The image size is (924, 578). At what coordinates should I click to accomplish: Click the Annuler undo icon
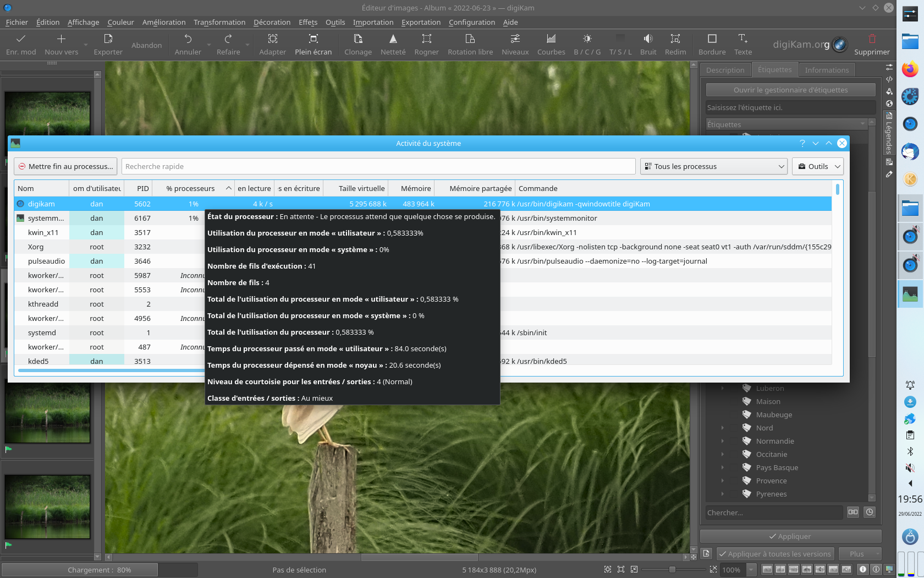coord(188,39)
